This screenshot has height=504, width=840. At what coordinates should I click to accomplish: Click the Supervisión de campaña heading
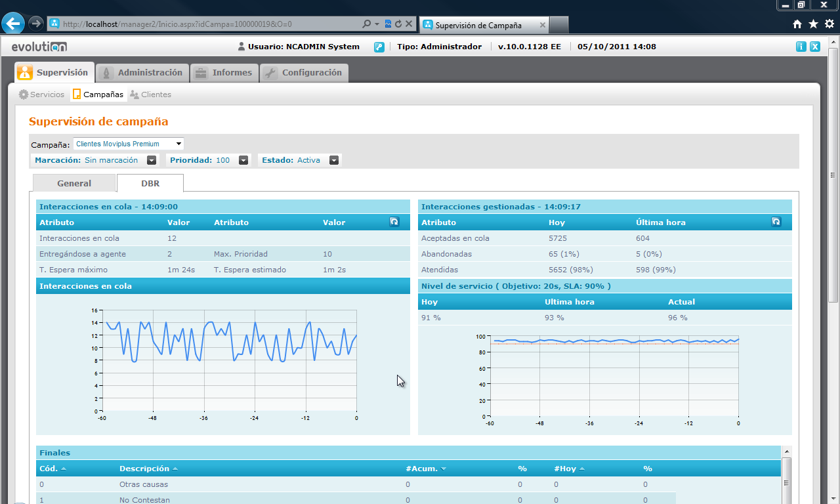coord(98,121)
